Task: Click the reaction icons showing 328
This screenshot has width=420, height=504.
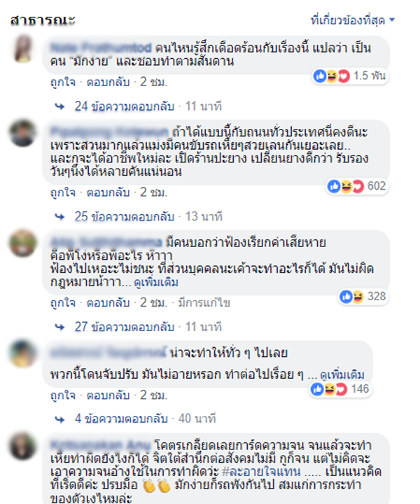Action: [x=352, y=296]
